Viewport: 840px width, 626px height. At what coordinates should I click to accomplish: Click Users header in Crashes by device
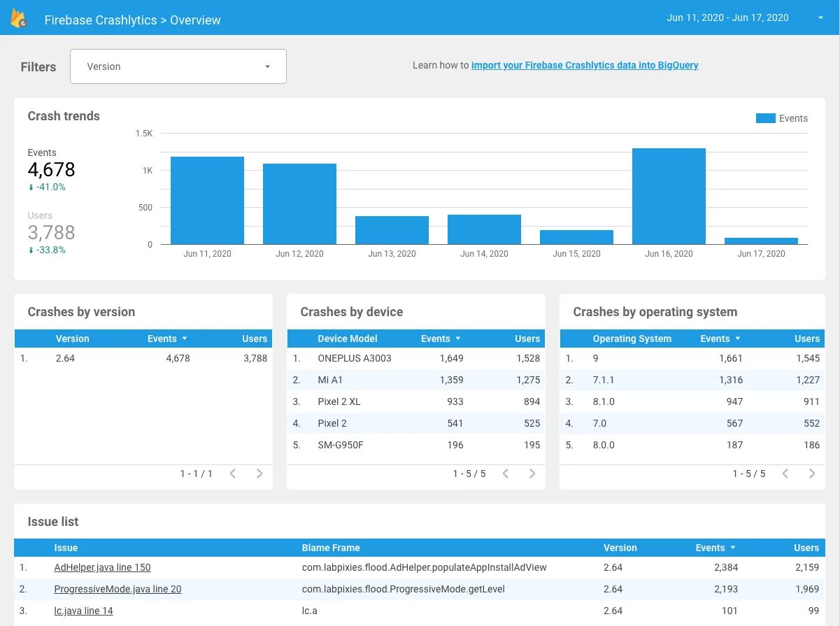pos(527,339)
